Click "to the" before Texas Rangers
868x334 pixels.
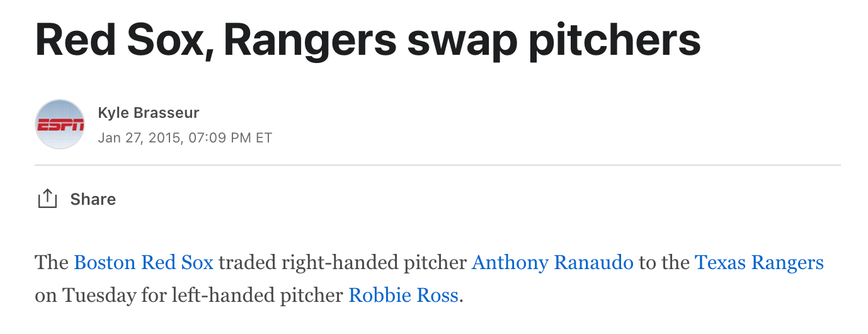pos(664,263)
